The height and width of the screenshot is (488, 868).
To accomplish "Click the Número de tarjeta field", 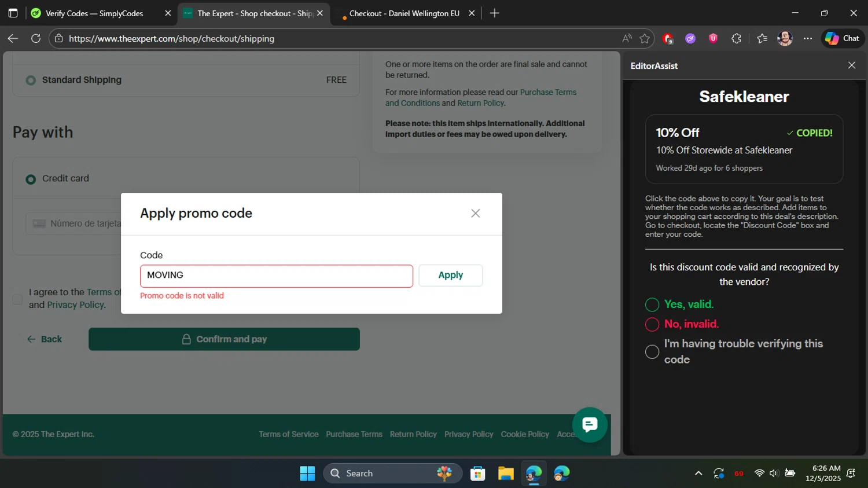I will click(73, 223).
